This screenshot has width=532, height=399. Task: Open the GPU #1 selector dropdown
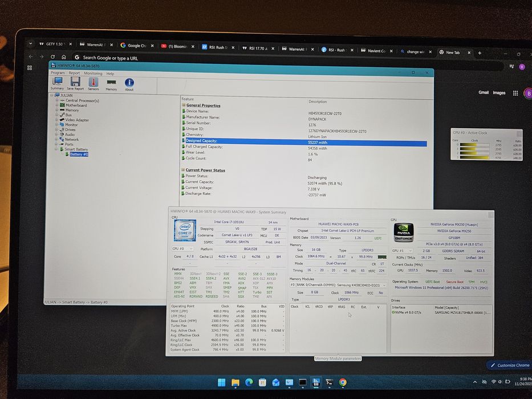click(402, 251)
